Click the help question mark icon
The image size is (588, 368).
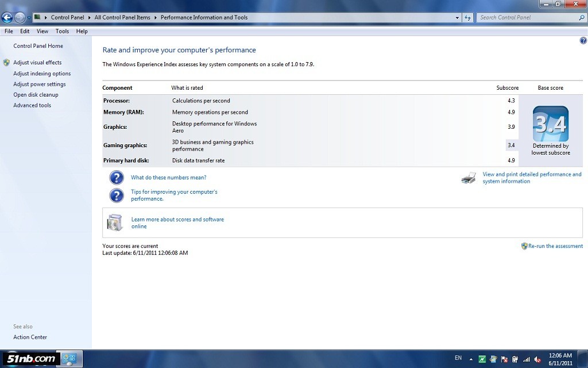pyautogui.click(x=583, y=41)
